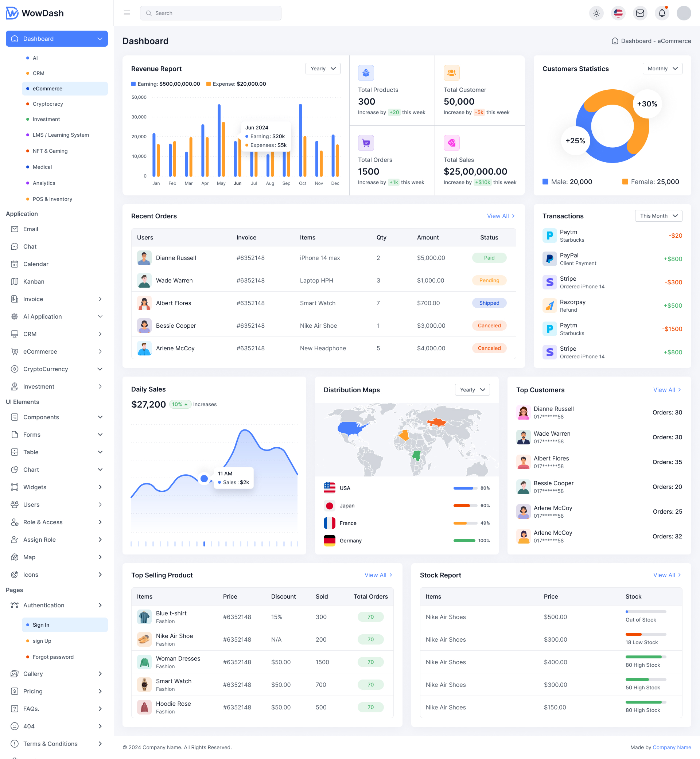This screenshot has width=700, height=759.
Task: Click the Total Orders cart icon
Action: tap(366, 143)
